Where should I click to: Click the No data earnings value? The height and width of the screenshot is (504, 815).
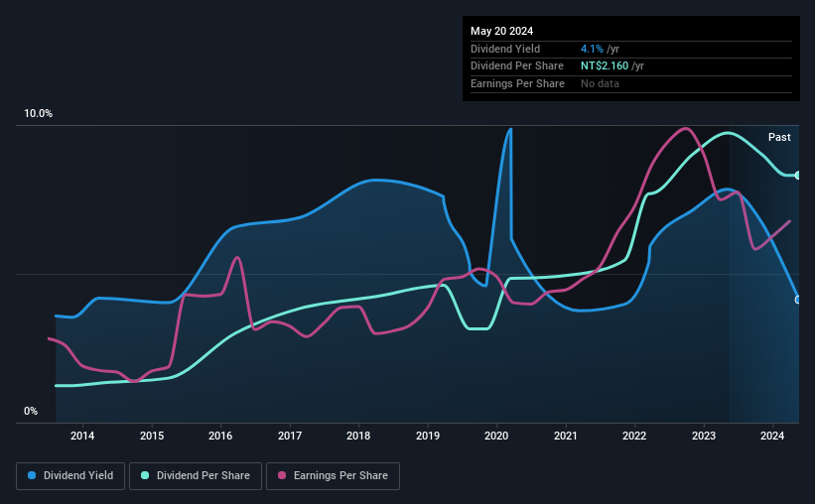tap(600, 83)
